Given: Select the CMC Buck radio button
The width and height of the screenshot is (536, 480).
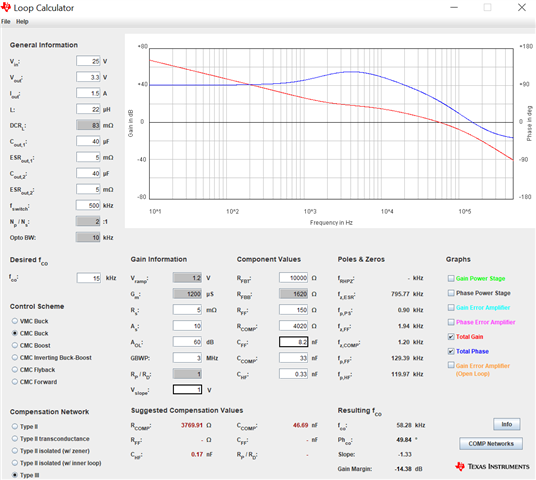Looking at the screenshot, I should 15,333.
